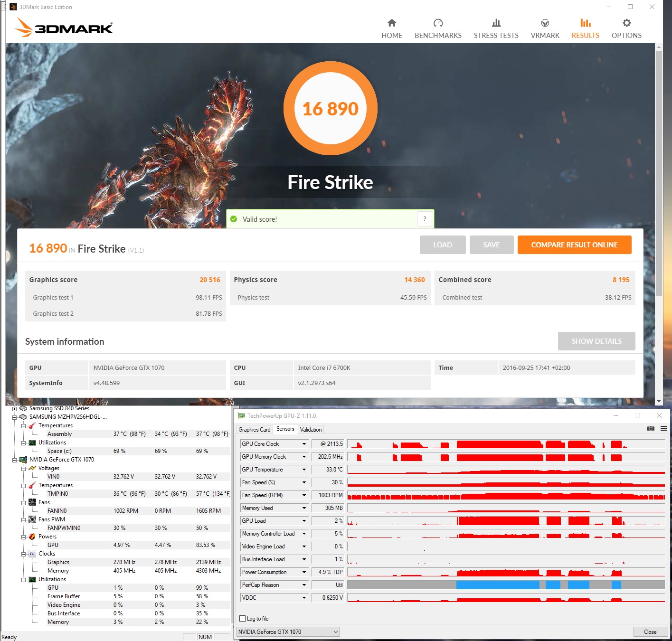
Task: Open the GPU Memory Clock sensor dropdown
Action: pos(304,457)
